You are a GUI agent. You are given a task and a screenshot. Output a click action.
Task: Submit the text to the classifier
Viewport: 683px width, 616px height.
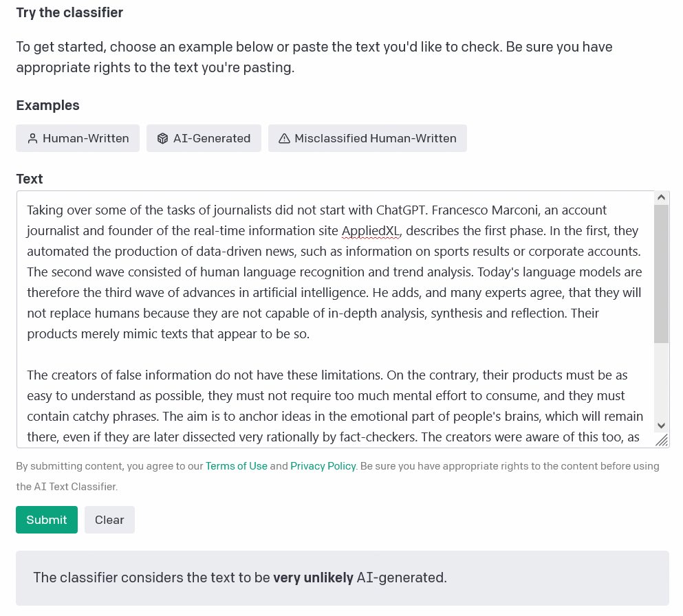pos(47,519)
